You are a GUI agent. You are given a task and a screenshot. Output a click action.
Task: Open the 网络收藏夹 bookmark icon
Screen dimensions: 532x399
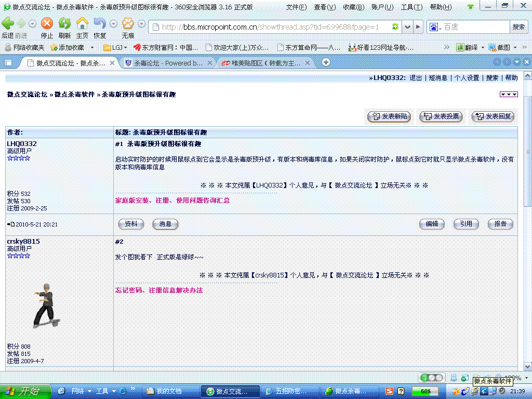coord(8,47)
